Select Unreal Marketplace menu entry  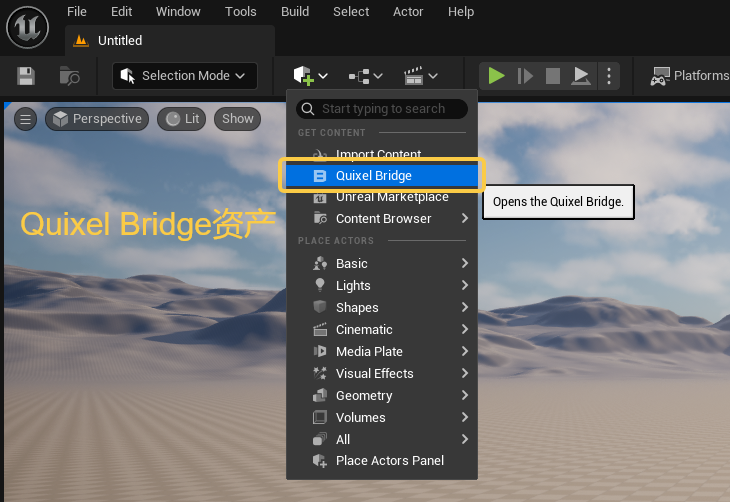[382, 197]
